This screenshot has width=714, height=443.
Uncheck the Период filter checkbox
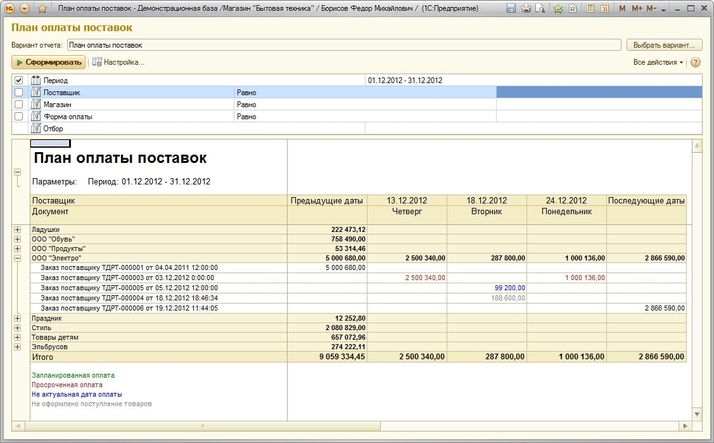[x=19, y=80]
